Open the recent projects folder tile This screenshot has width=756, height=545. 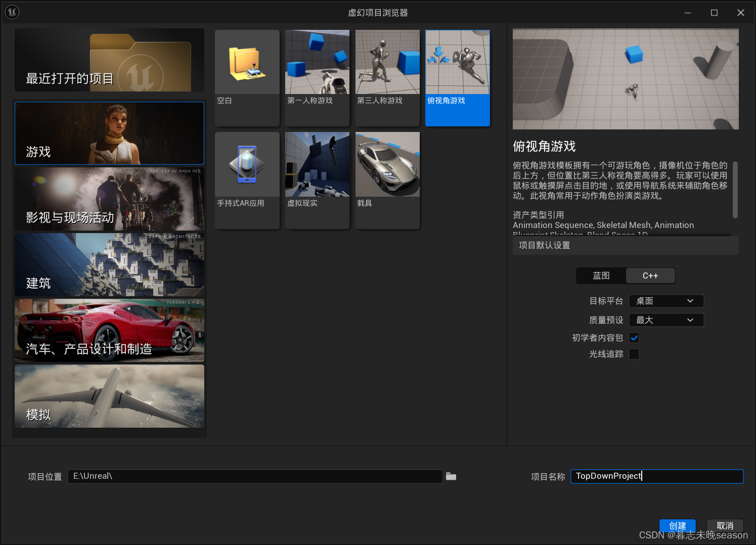(109, 60)
